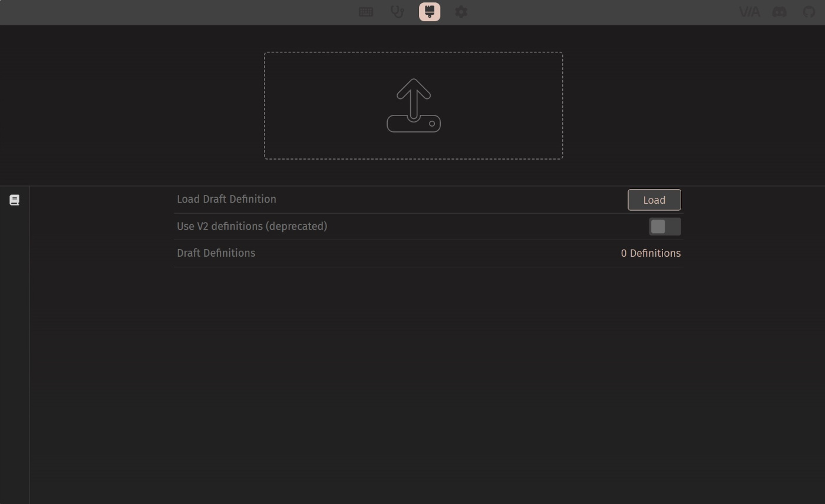825x504 pixels.
Task: Click inside the dashed definition drop area
Action: coord(414,105)
